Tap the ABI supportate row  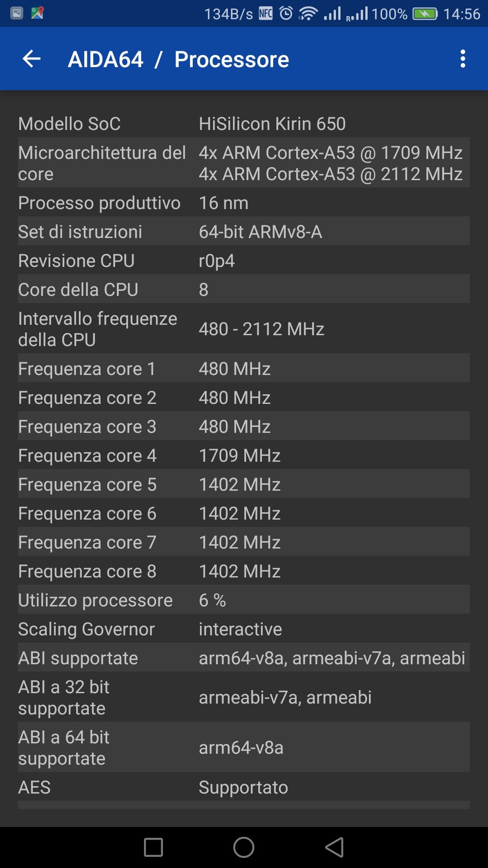244,658
